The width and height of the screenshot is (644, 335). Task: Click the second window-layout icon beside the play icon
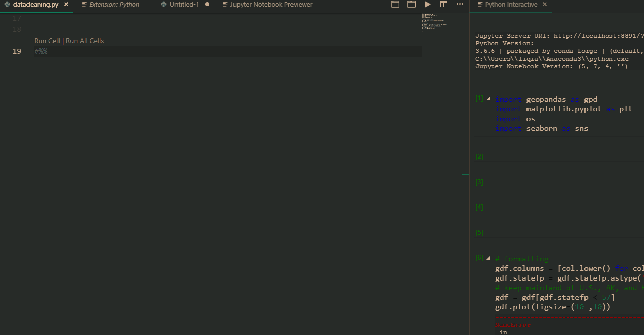click(412, 5)
